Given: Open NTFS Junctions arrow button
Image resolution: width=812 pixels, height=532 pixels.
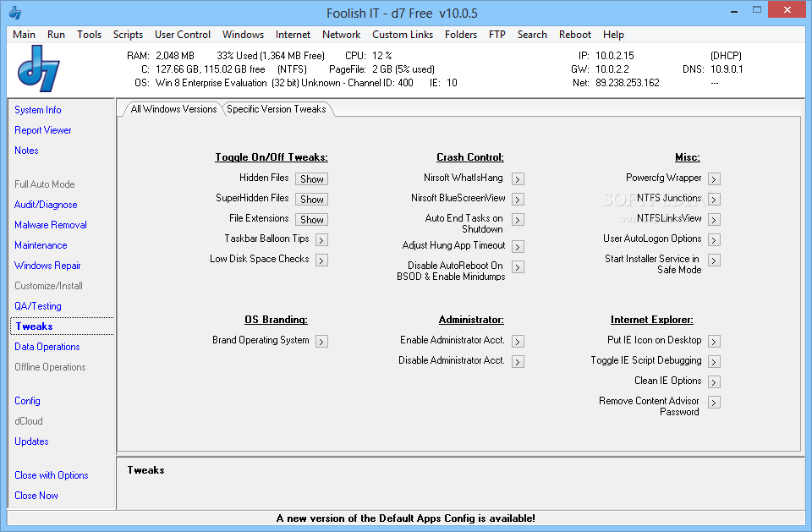Looking at the screenshot, I should pyautogui.click(x=714, y=200).
